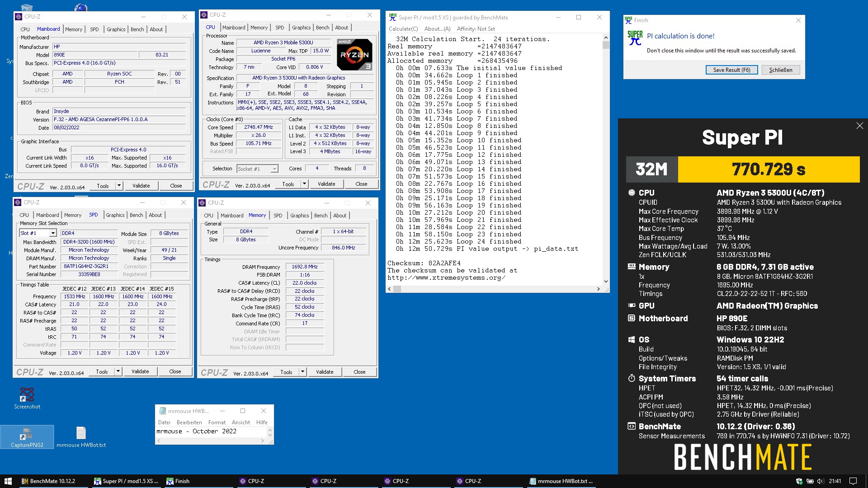The width and height of the screenshot is (868, 488).
Task: Click the Notepad icon in mrmouse HWB window
Action: 162,411
